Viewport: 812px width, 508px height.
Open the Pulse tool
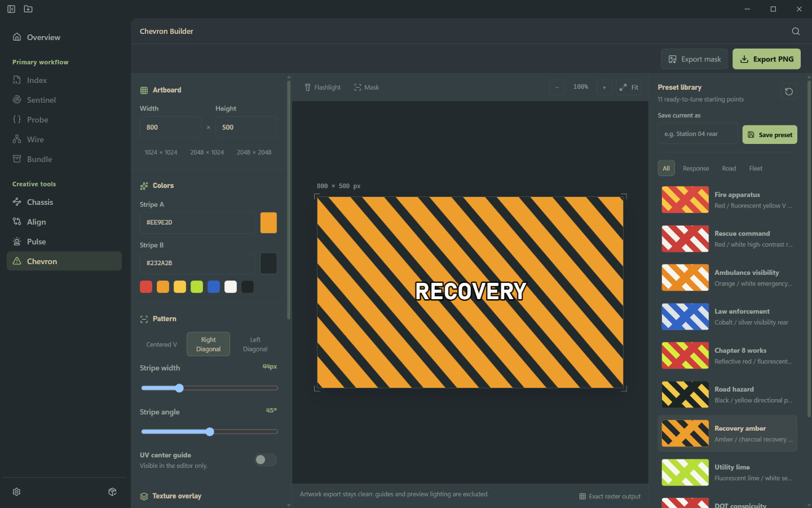[x=64, y=242]
